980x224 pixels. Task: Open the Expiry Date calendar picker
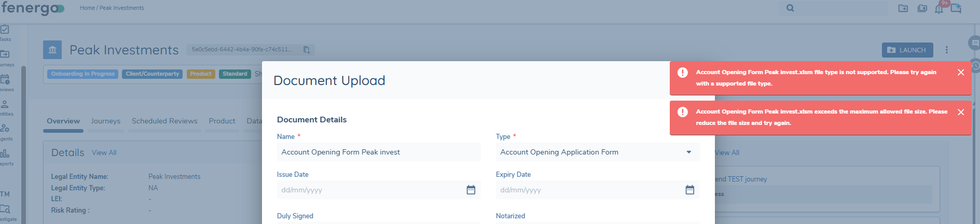(x=690, y=190)
